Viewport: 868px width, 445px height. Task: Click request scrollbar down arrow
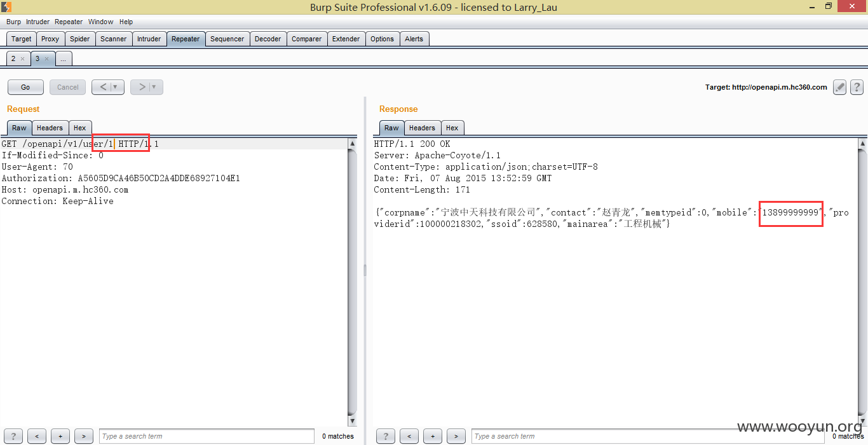[x=353, y=421]
